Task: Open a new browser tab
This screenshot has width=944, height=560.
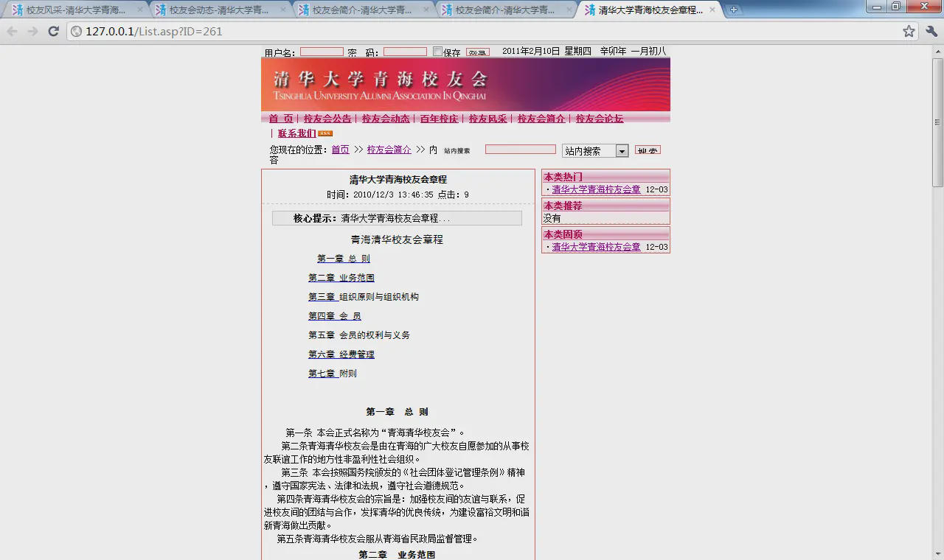Action: (733, 10)
